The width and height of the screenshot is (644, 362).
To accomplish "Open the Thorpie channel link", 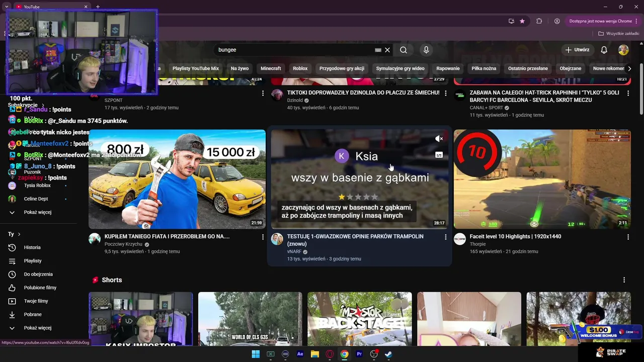I will click(x=477, y=244).
